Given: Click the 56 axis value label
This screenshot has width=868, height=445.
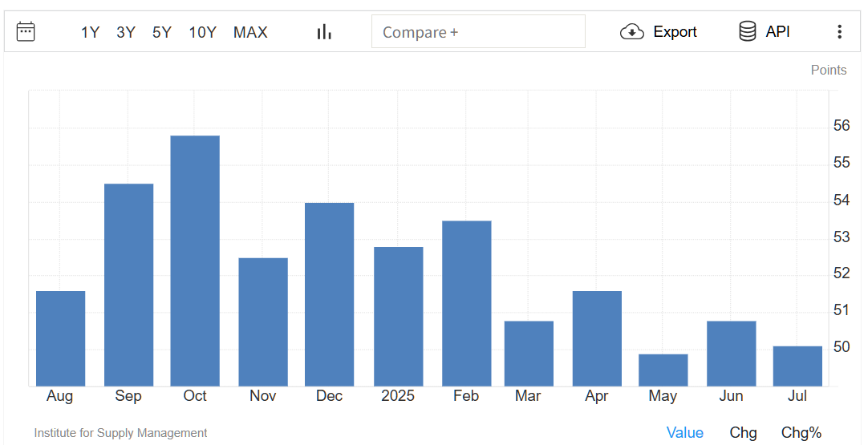Looking at the screenshot, I should (x=842, y=126).
